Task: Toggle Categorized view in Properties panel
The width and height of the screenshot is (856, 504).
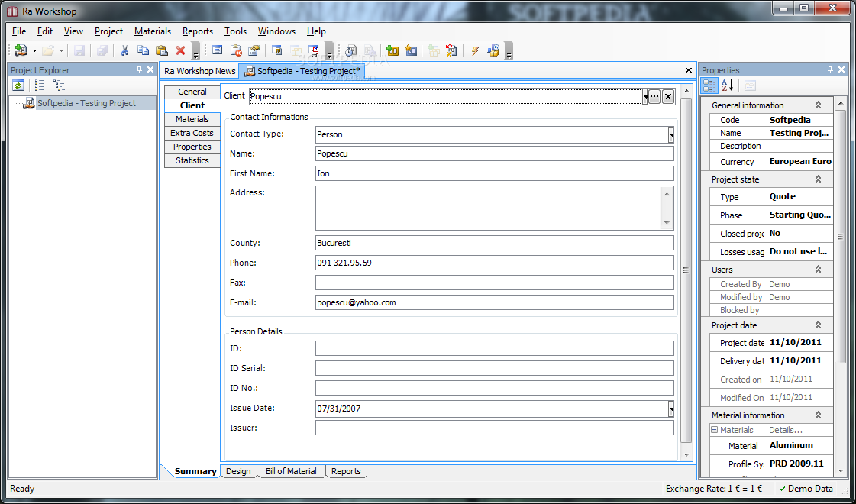Action: click(x=709, y=86)
